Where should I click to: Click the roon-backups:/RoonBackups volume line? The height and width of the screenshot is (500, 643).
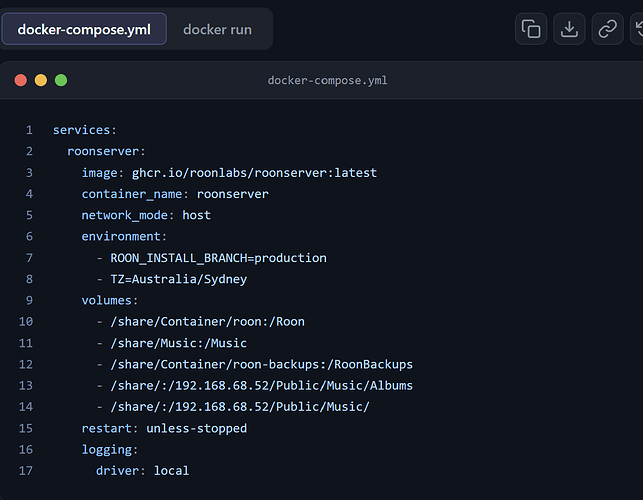[262, 365]
